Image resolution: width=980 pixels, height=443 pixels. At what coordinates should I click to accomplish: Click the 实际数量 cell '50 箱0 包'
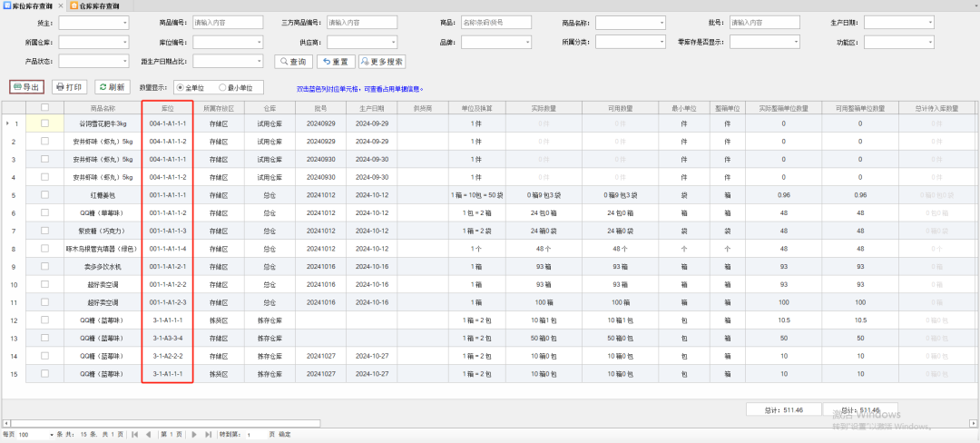coord(544,338)
